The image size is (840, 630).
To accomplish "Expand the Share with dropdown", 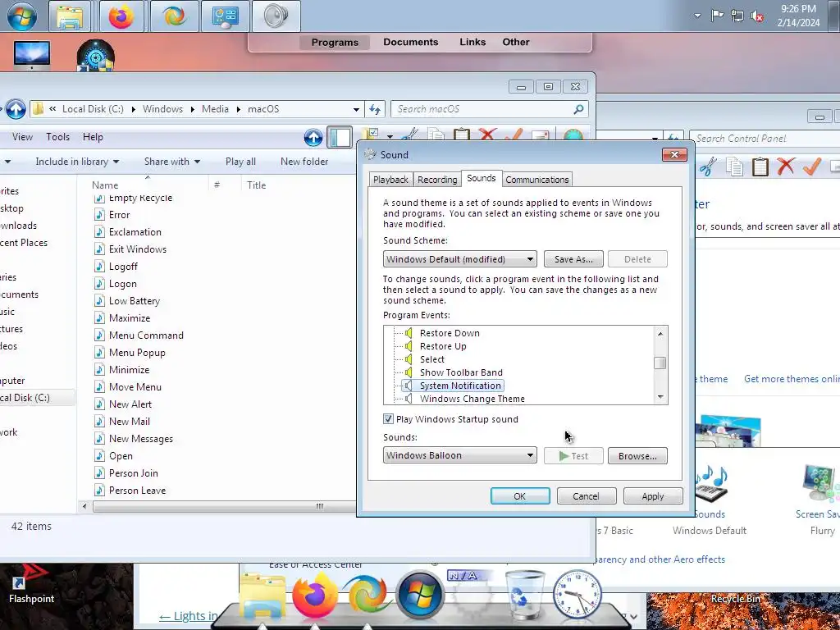I will [x=172, y=162].
